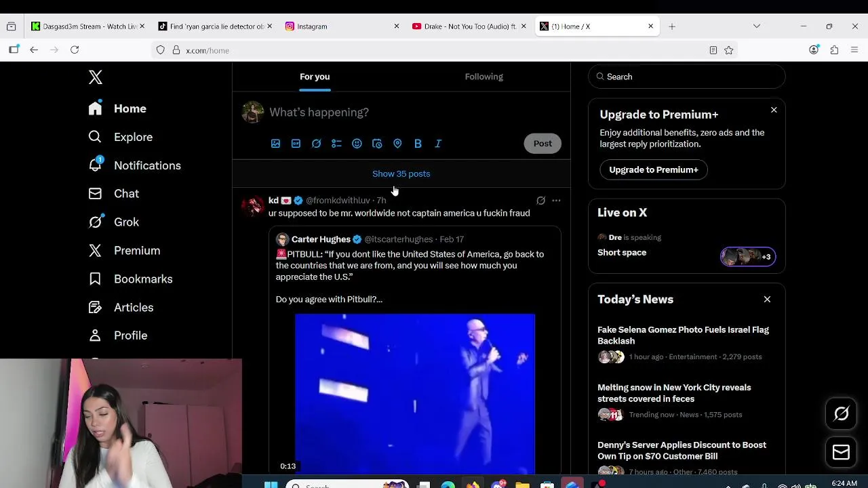Open Denny's Server Applies Discount news
Image resolution: width=868 pixels, height=488 pixels.
click(682, 451)
